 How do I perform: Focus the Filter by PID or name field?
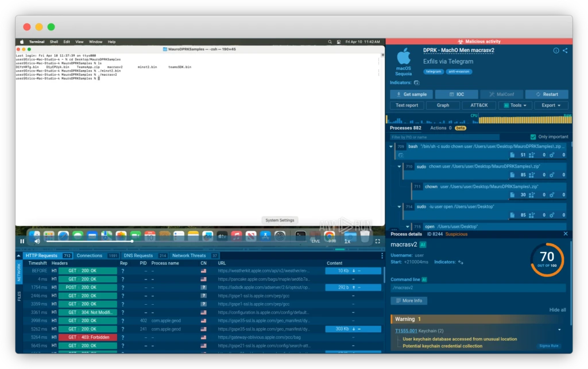coord(444,137)
